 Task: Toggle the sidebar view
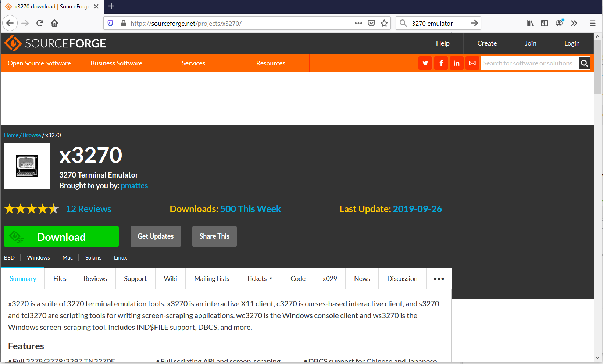pos(545,23)
